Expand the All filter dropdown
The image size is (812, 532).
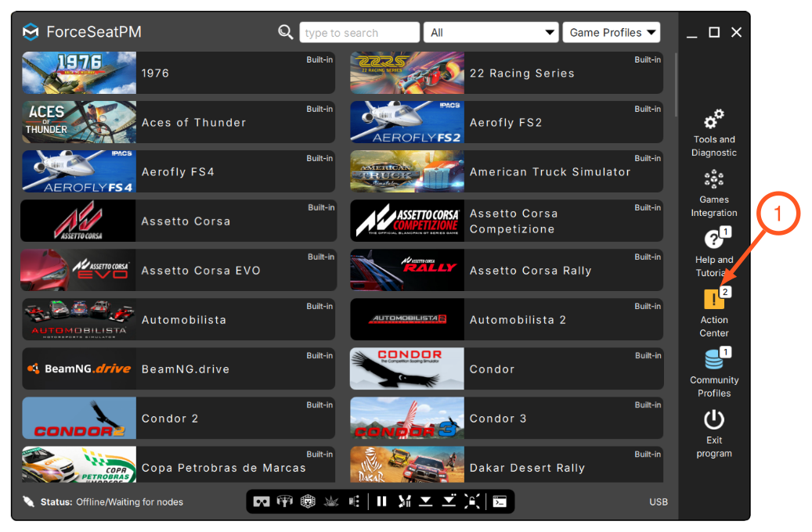point(491,33)
